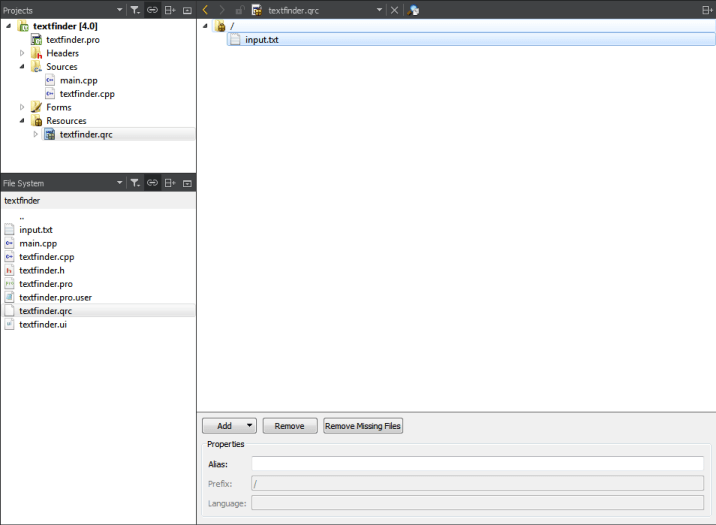Select textfinder.pro.user in File System list

point(55,297)
